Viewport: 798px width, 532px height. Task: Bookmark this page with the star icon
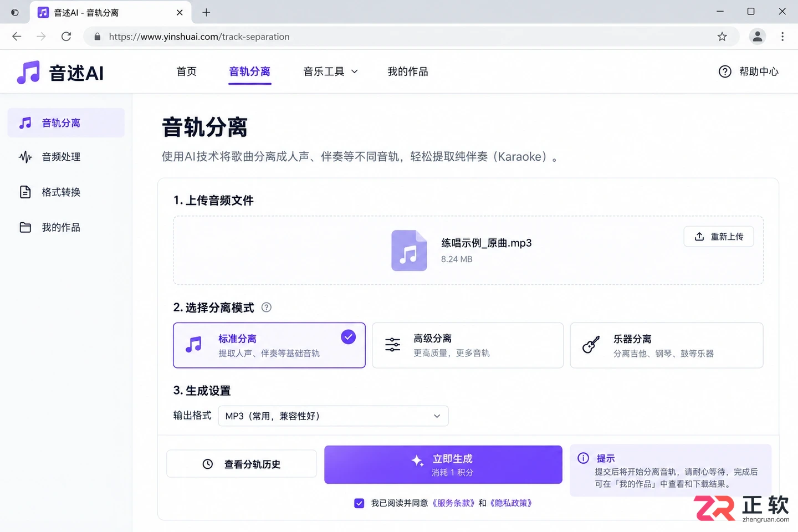point(722,37)
